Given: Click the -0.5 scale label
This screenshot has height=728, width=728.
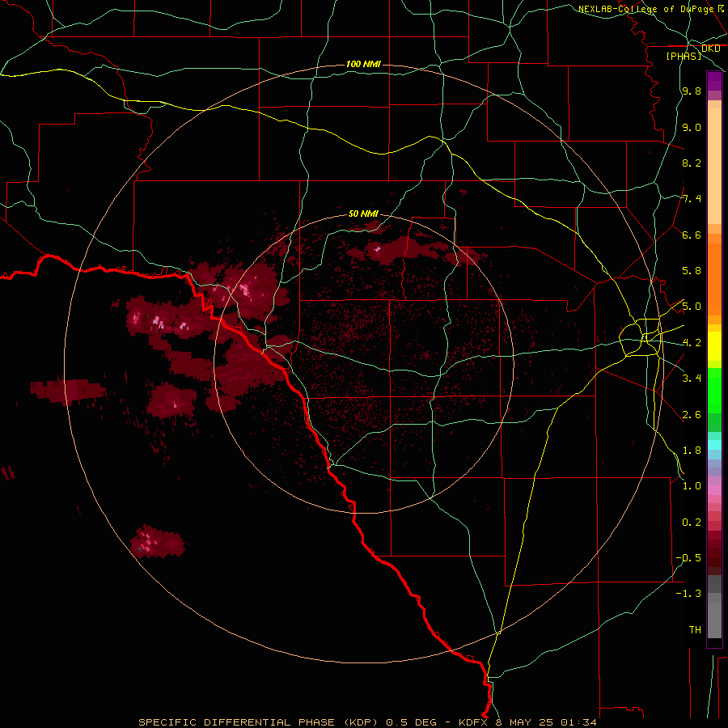Looking at the screenshot, I should click(x=688, y=557).
